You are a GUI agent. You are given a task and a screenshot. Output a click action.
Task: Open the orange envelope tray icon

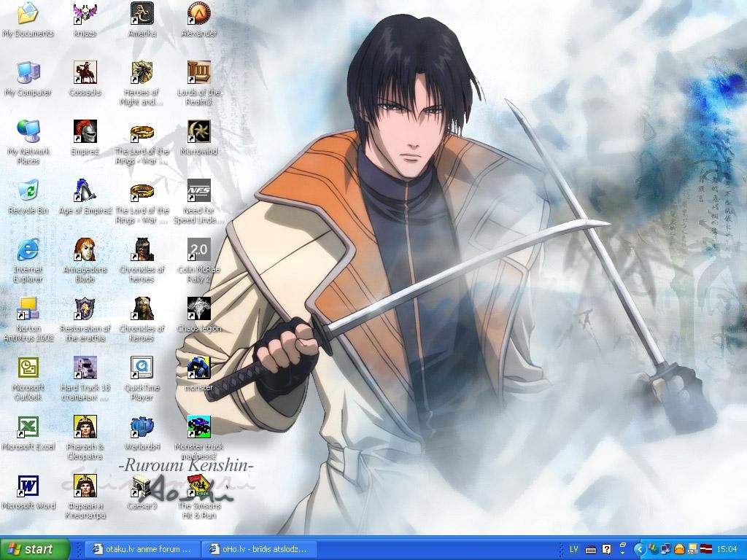(679, 550)
